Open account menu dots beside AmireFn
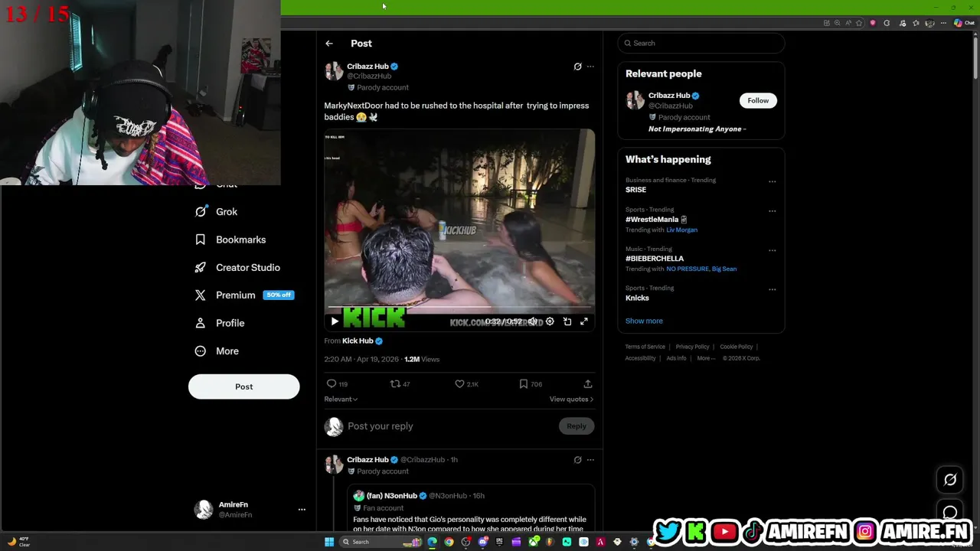Screen dimensions: 980x551 point(302,510)
